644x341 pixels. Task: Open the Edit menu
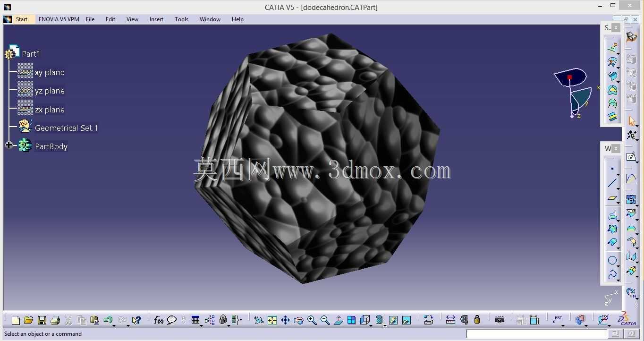[110, 19]
